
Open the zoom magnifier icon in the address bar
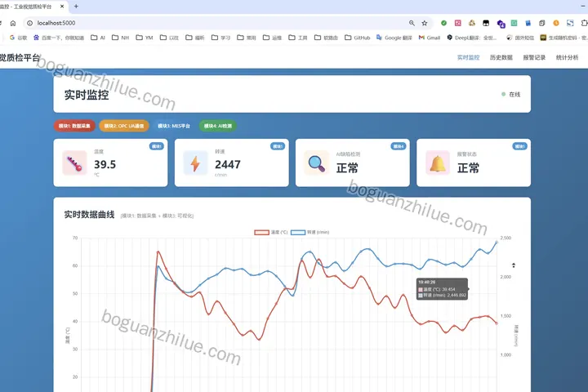[x=412, y=23]
